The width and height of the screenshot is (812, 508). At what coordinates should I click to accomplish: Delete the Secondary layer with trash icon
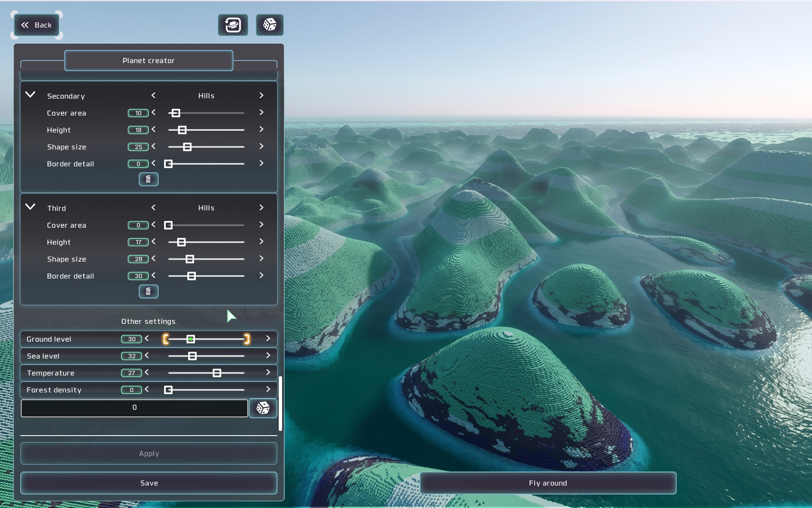[x=148, y=179]
